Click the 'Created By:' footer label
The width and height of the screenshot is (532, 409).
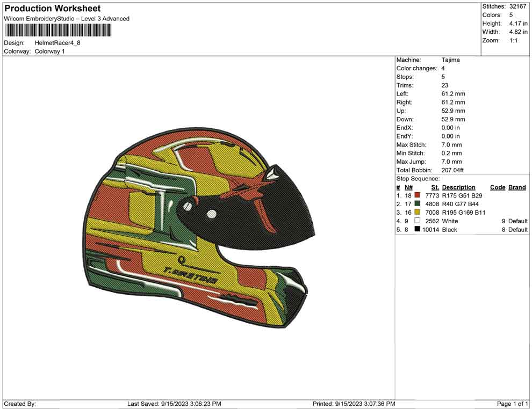(20, 404)
